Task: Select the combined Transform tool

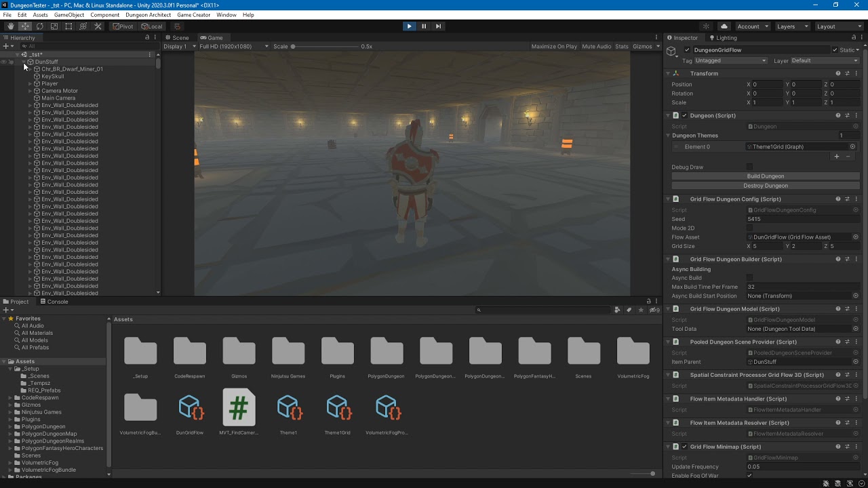Action: pyautogui.click(x=83, y=26)
